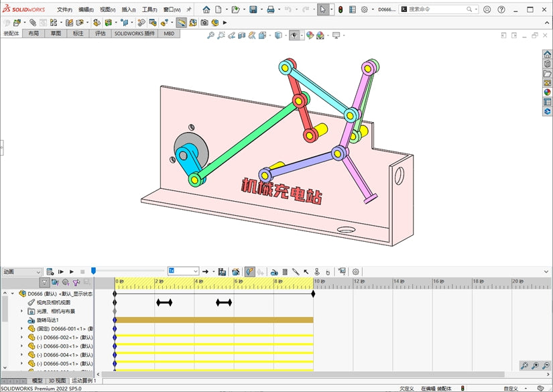
Task: Play the animation from start
Action: point(60,272)
